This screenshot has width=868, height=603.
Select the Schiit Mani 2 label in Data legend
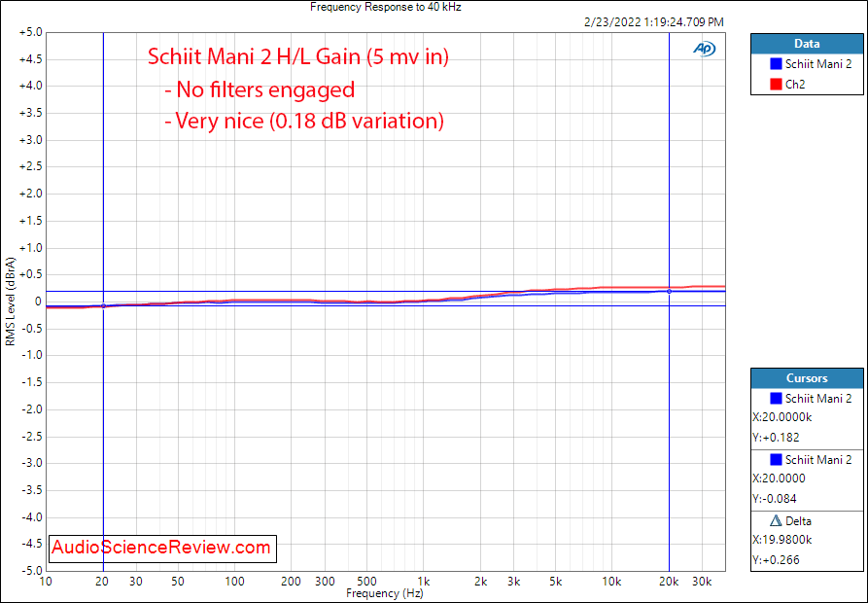click(x=818, y=63)
